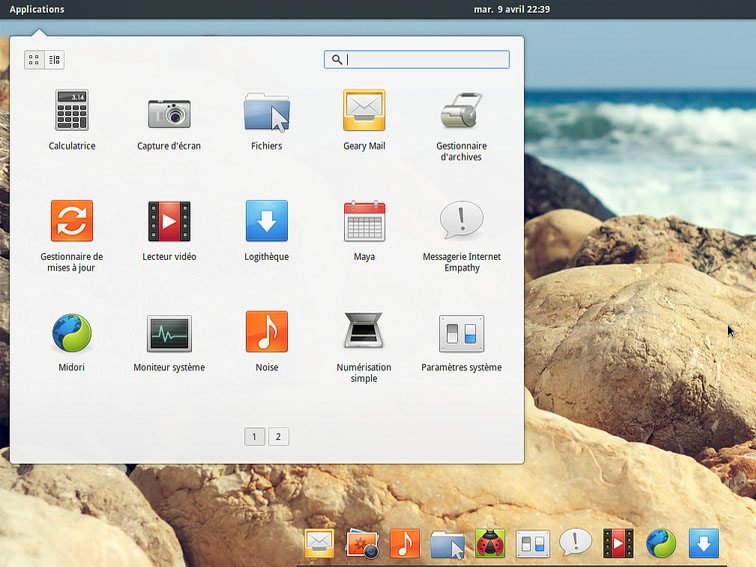Open the music note icon in dock
Screen dimensions: 756x567
405,543
